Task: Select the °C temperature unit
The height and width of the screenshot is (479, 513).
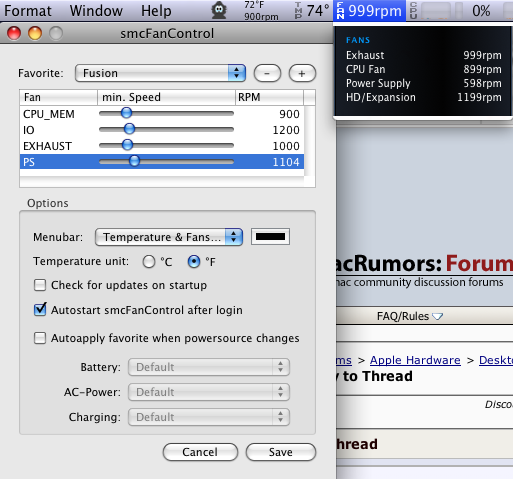Action: click(x=149, y=262)
